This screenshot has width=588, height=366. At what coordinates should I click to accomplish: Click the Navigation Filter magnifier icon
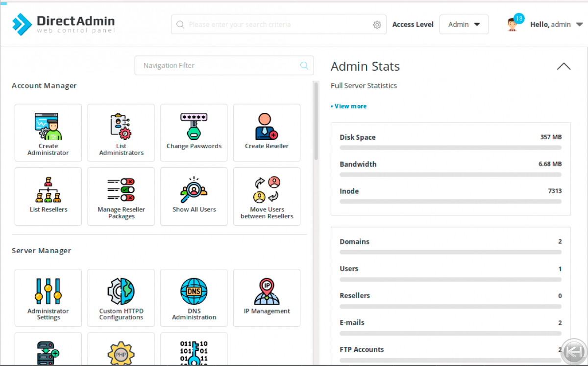click(x=304, y=65)
